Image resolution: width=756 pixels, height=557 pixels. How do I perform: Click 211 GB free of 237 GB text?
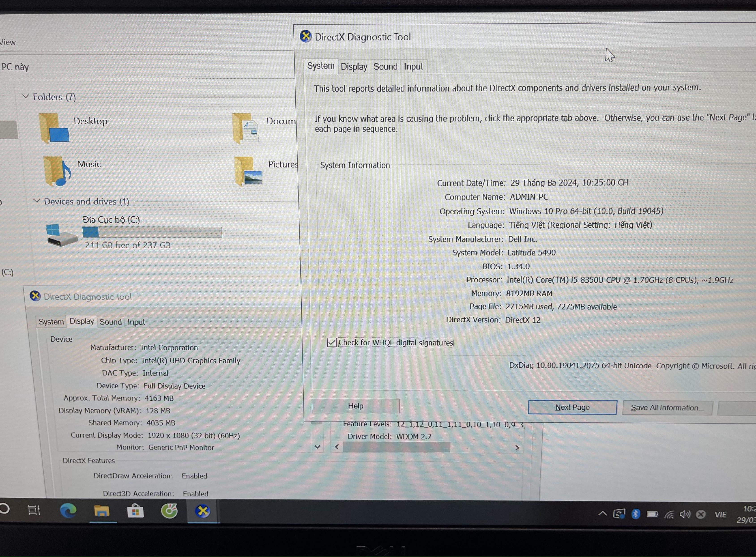click(x=127, y=245)
